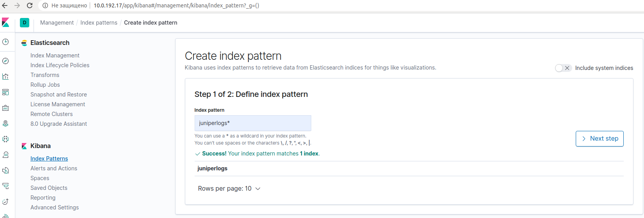Open License Management
Screen dimensions: 644x218
coord(58,104)
